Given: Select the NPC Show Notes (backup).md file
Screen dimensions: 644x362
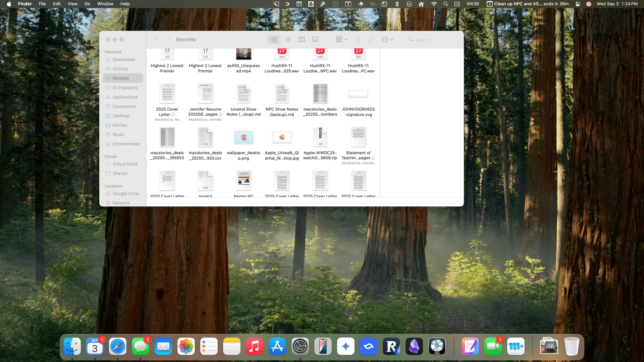Looking at the screenshot, I should pos(282,94).
